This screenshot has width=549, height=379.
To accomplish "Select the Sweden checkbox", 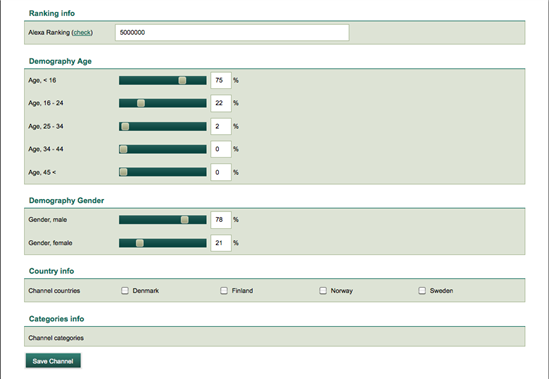I will coord(422,291).
